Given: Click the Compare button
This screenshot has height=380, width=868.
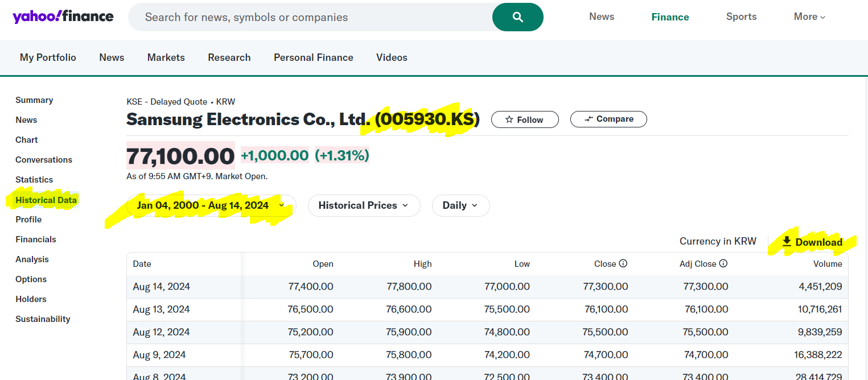Looking at the screenshot, I should (x=608, y=119).
